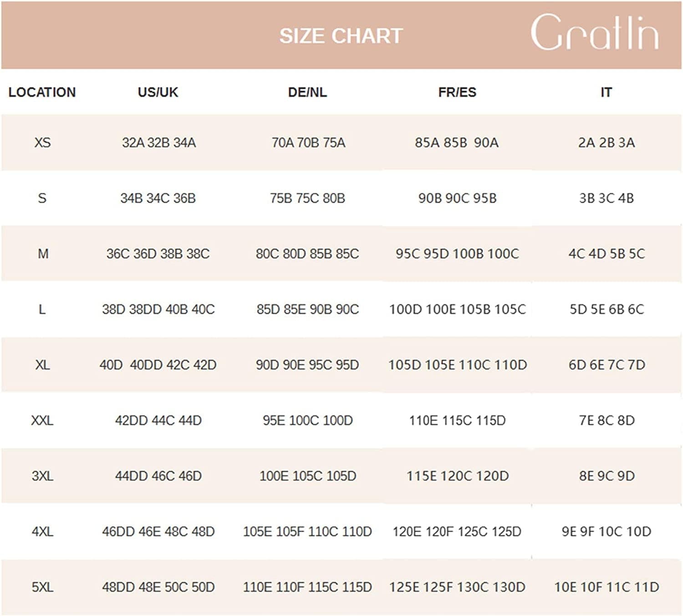
Task: Click the Gratlin brand logo
Action: (595, 32)
